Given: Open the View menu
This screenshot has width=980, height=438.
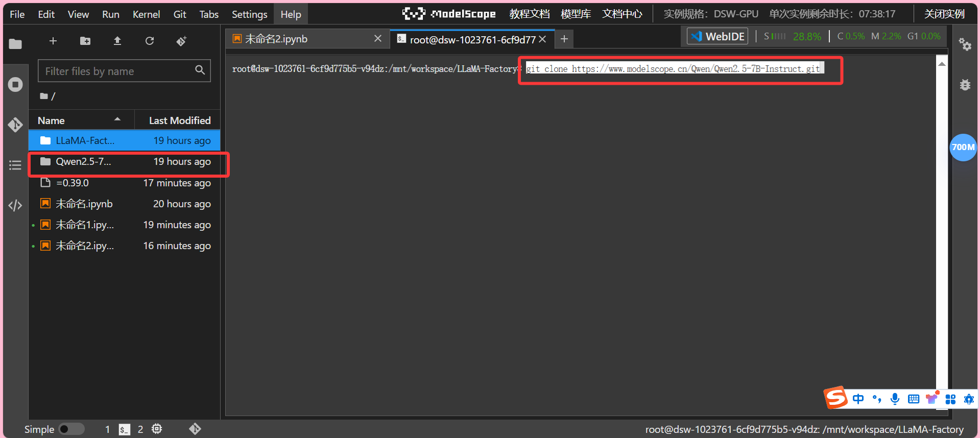Looking at the screenshot, I should pos(78,14).
